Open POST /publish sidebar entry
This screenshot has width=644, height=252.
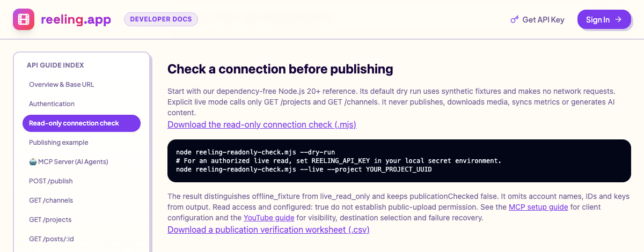[x=82, y=181]
